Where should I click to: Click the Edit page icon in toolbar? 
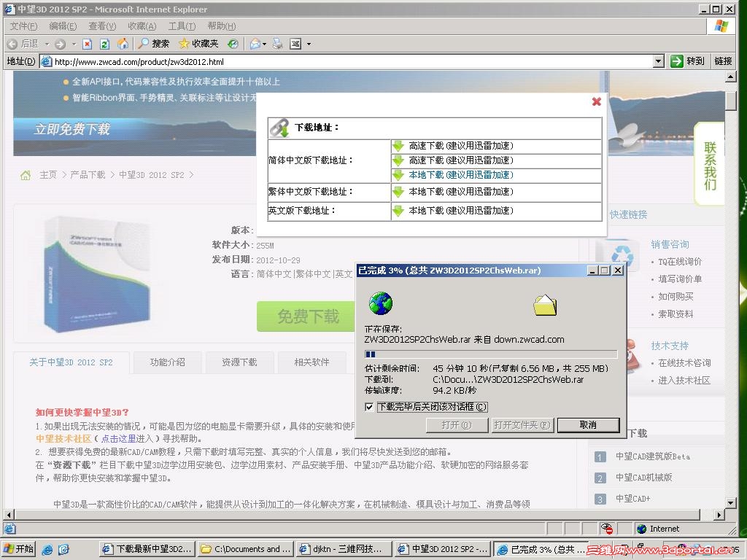[x=296, y=44]
